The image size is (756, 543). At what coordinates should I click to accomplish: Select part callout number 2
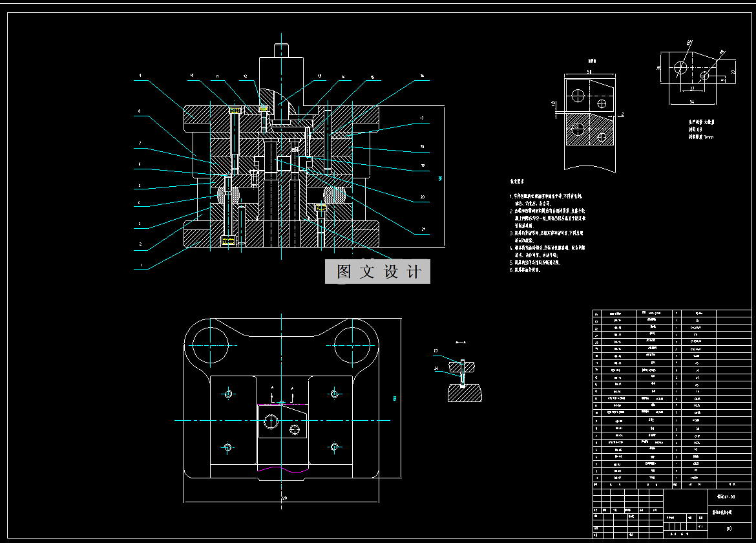(140, 244)
